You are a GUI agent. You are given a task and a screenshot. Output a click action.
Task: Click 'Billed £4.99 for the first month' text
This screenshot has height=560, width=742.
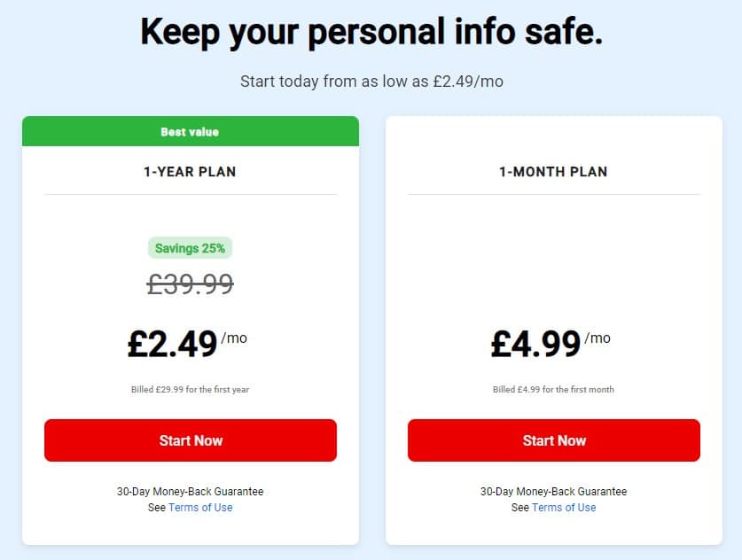[x=553, y=389]
